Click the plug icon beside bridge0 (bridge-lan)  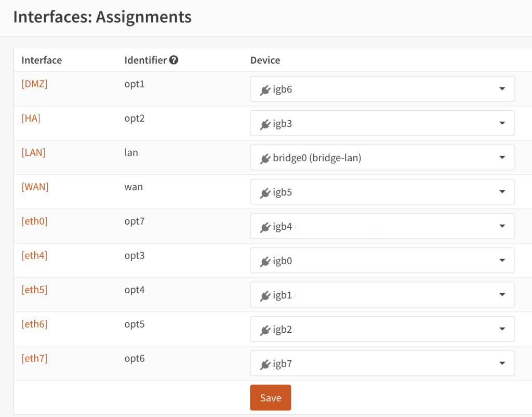pos(265,159)
